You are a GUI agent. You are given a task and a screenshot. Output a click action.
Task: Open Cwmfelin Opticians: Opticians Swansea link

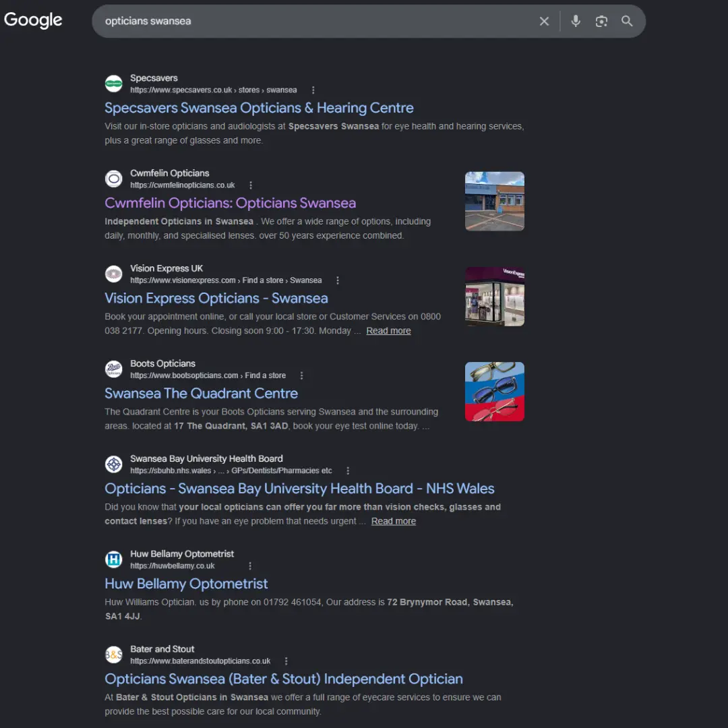(231, 203)
